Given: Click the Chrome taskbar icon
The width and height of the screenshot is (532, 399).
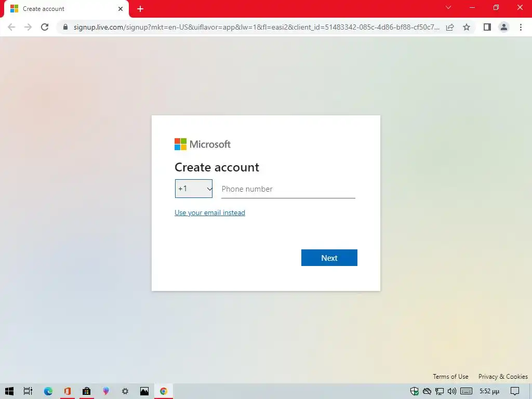Looking at the screenshot, I should tap(164, 391).
